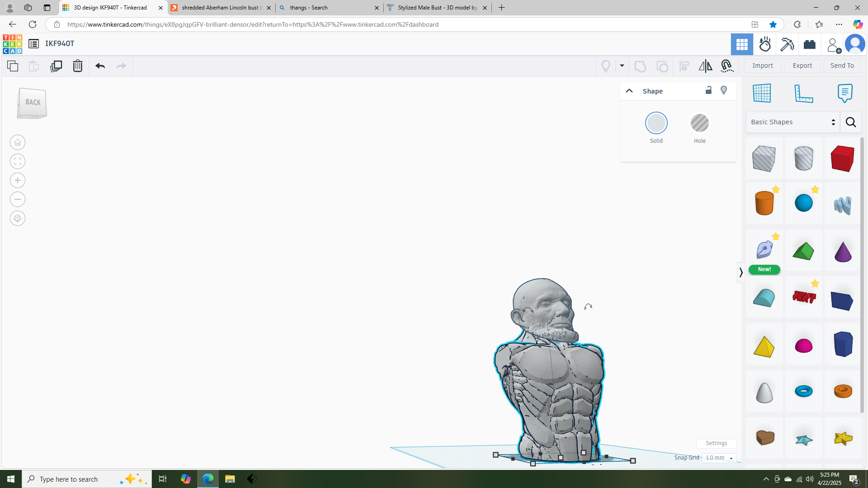Open the show-all dropdown arrow
868x488 pixels.
[622, 66]
